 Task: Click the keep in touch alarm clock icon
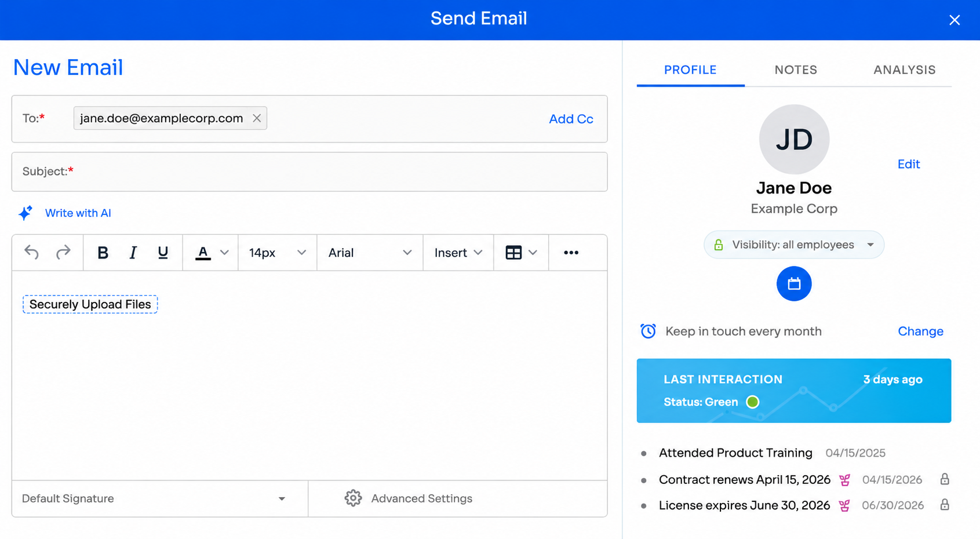(648, 331)
